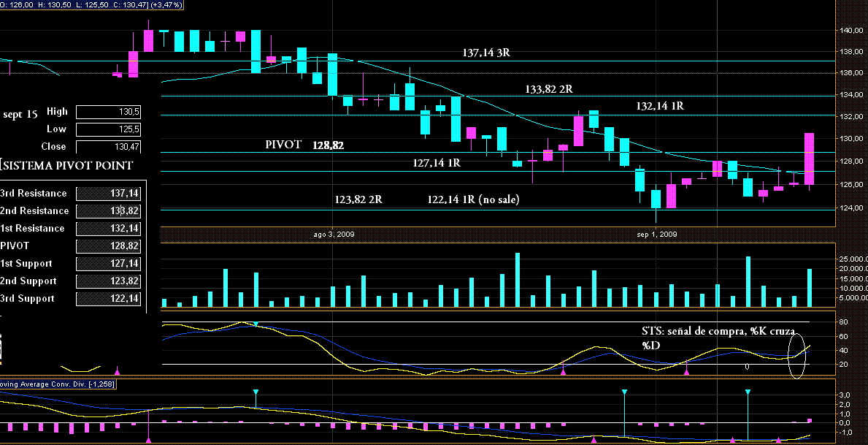The image size is (868, 445).
Task: Click the 140,00 price axis label
Action: 851,31
